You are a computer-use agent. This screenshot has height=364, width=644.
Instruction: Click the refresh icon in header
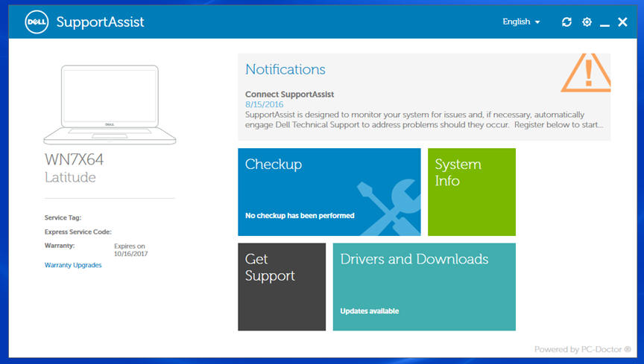click(566, 22)
